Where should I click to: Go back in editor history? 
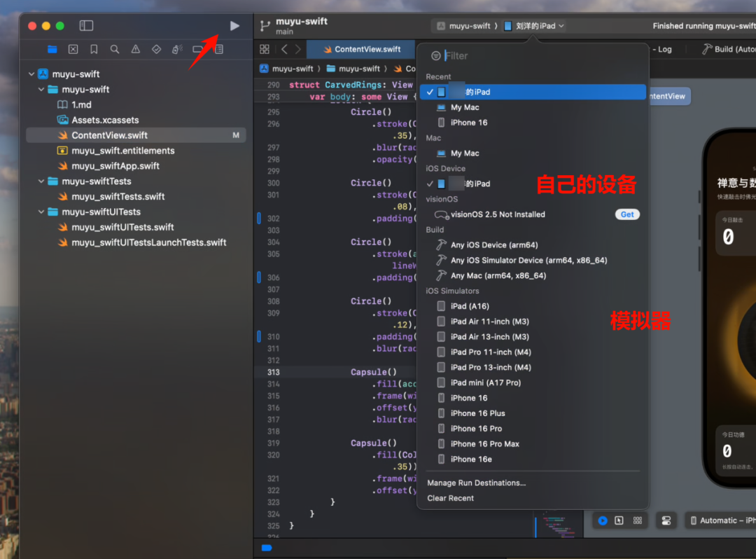pyautogui.click(x=284, y=49)
